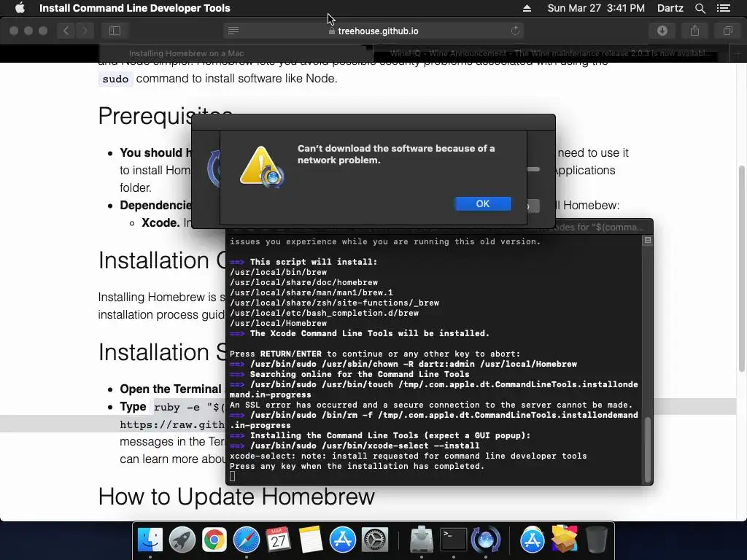The height and width of the screenshot is (560, 747).
Task: Click the SSL error message line in Terminal
Action: coord(431,405)
